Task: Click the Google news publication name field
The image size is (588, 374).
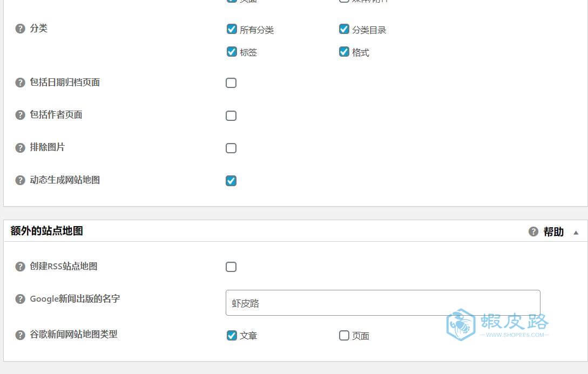Action: tap(383, 303)
